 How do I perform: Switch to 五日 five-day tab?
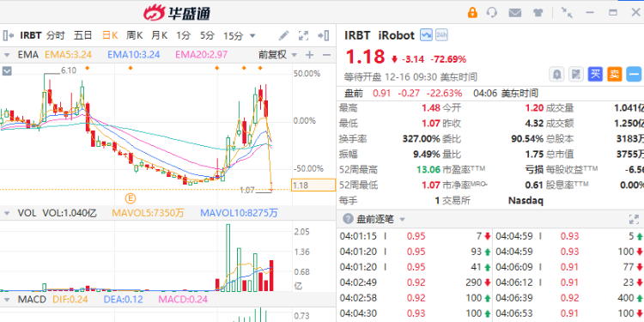83,35
